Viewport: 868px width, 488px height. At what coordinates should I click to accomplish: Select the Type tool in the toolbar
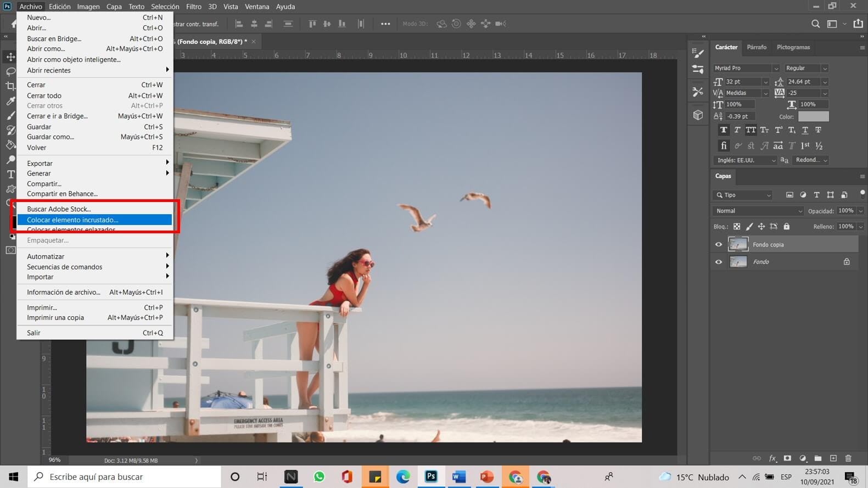(10, 175)
